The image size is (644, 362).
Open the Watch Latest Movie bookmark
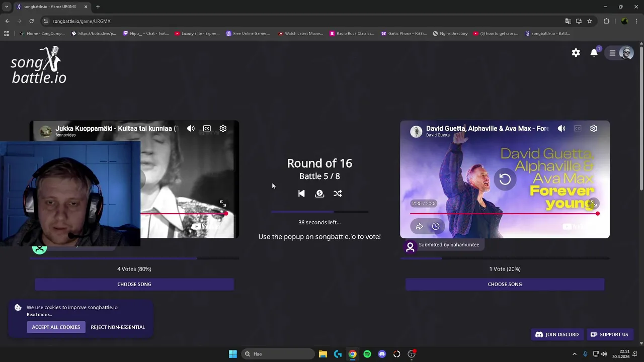[300, 34]
